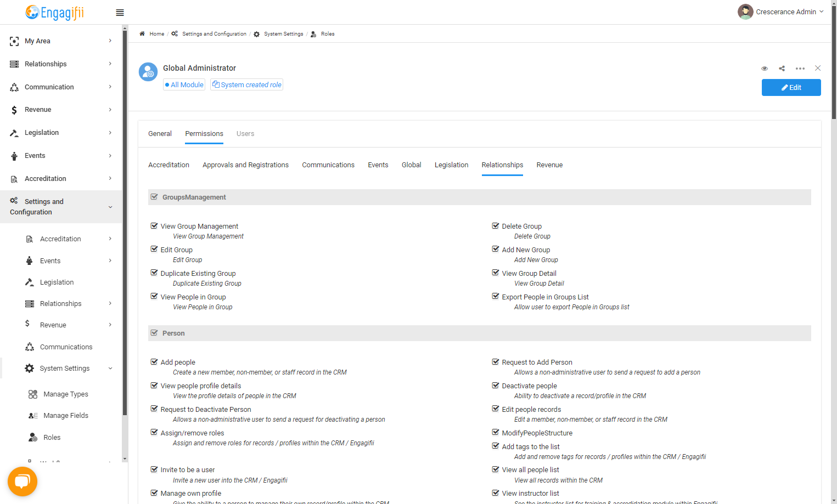Open the three-dots more options menu
This screenshot has height=504, width=837.
click(x=800, y=69)
